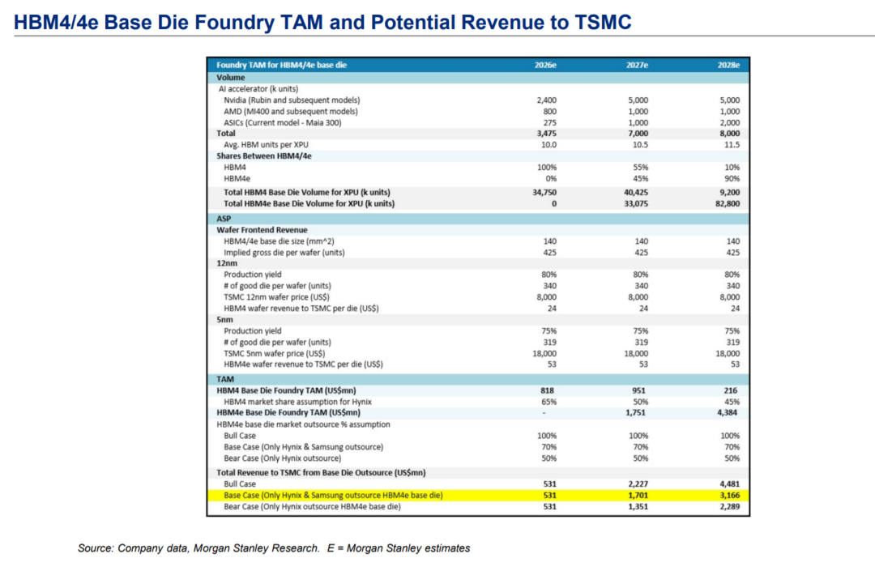Select 'HBM4 Base Die Foundry TAM (US$mn)' label
This screenshot has height=588, width=875.
click(286, 390)
